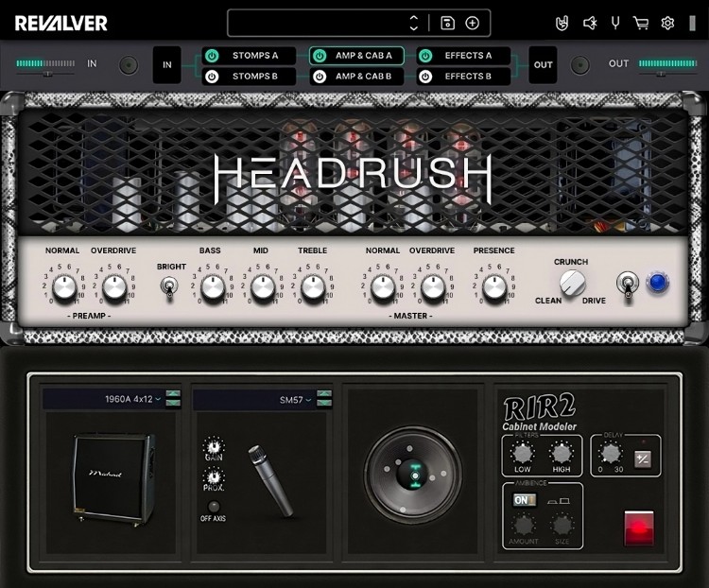Click the ambience room shape icon
The image size is (709, 588).
tap(559, 501)
